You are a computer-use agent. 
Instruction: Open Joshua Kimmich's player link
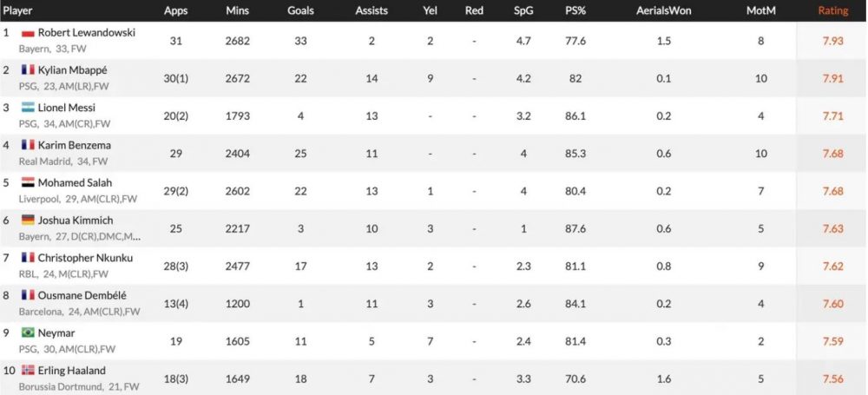pyautogui.click(x=76, y=221)
